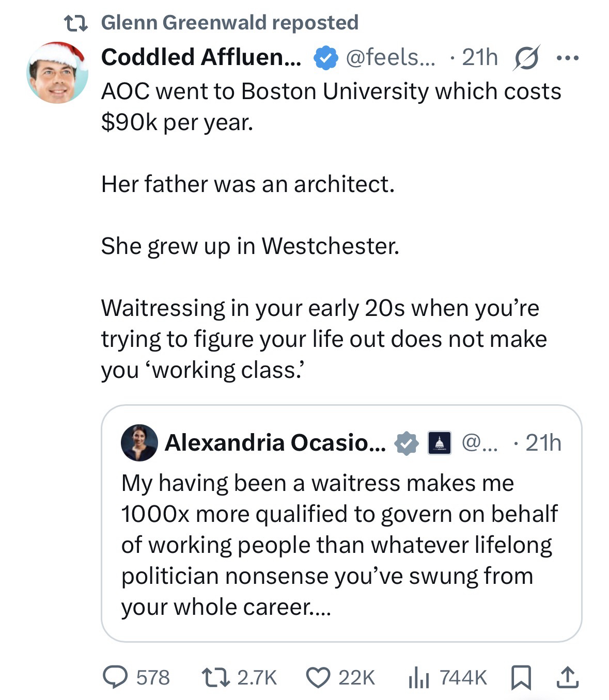This screenshot has width=609, height=700.
Task: Click the reply comment icon
Action: [116, 677]
